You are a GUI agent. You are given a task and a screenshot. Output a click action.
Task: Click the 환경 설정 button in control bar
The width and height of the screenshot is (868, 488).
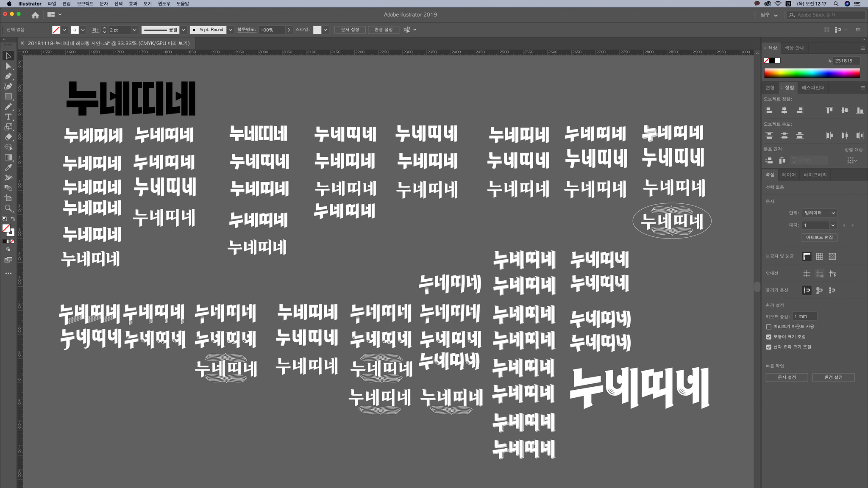tap(384, 30)
